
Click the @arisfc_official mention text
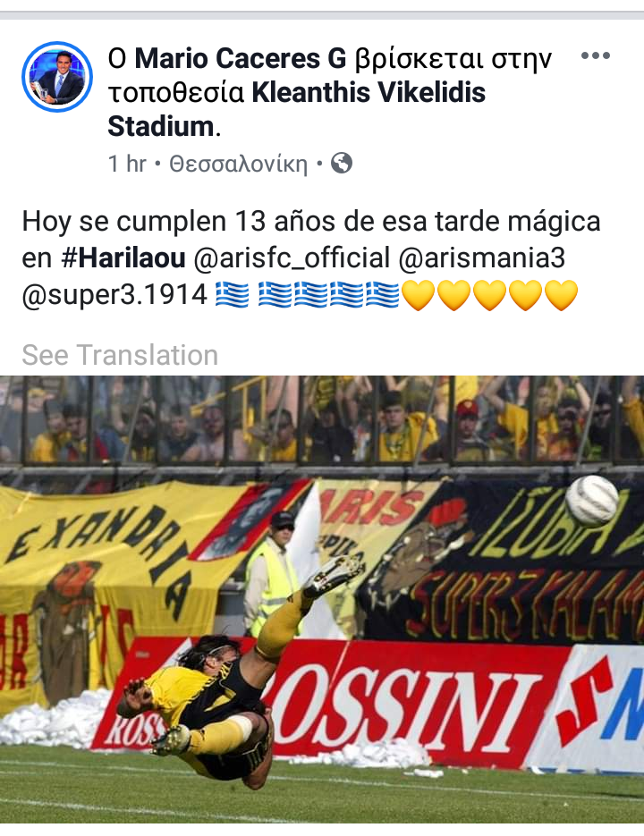point(292,258)
